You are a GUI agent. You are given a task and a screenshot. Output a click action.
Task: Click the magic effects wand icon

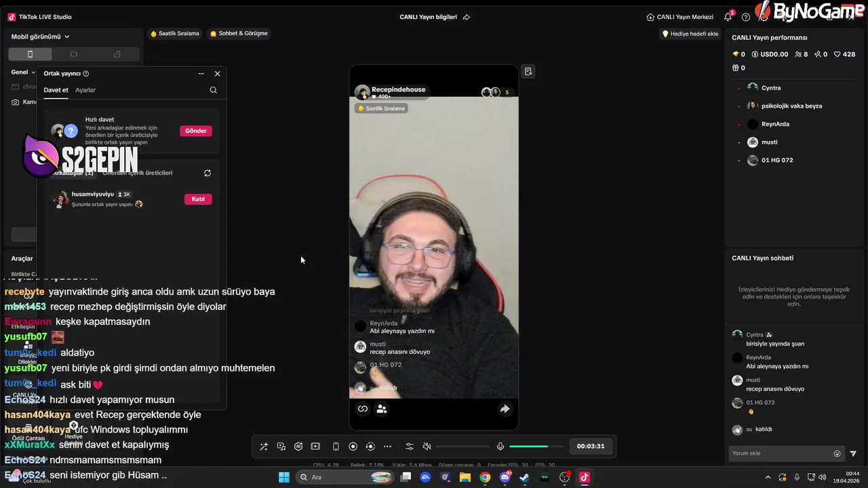coord(264,447)
